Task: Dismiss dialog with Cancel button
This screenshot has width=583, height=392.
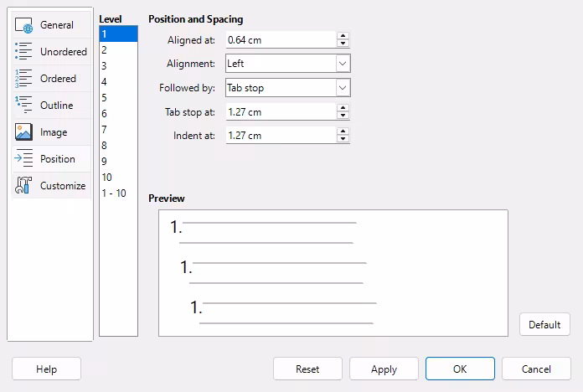Action: pos(536,369)
